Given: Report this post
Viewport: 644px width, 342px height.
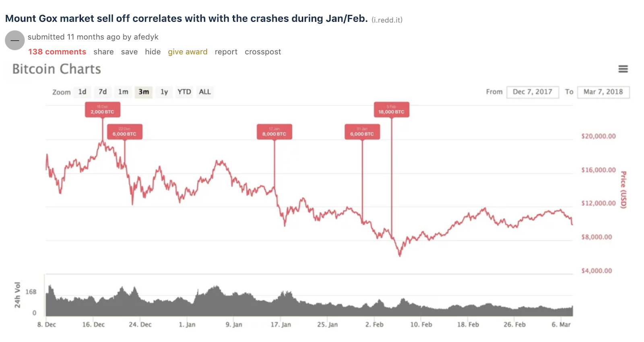Looking at the screenshot, I should pos(226,52).
